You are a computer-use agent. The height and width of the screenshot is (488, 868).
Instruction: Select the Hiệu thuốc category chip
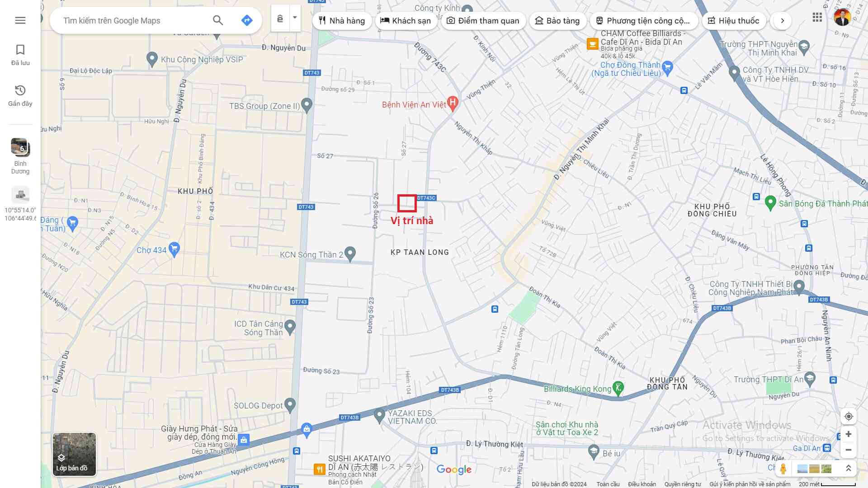tap(733, 21)
